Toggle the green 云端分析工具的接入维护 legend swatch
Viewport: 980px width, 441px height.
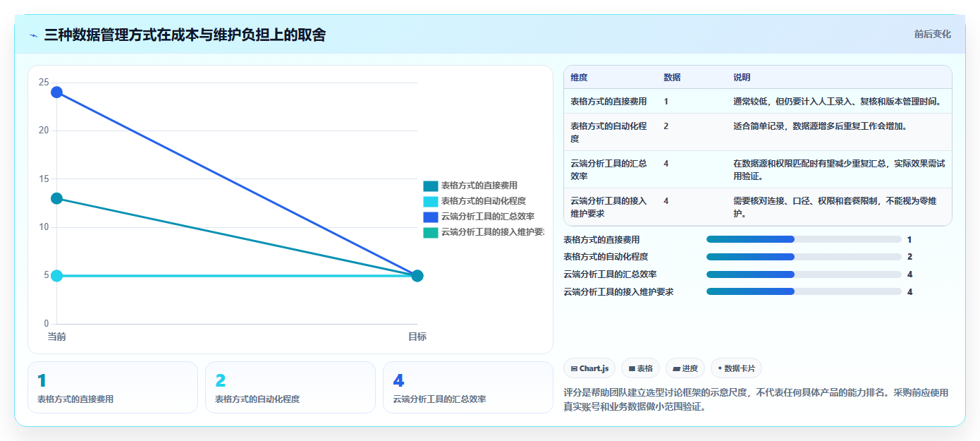(x=431, y=233)
